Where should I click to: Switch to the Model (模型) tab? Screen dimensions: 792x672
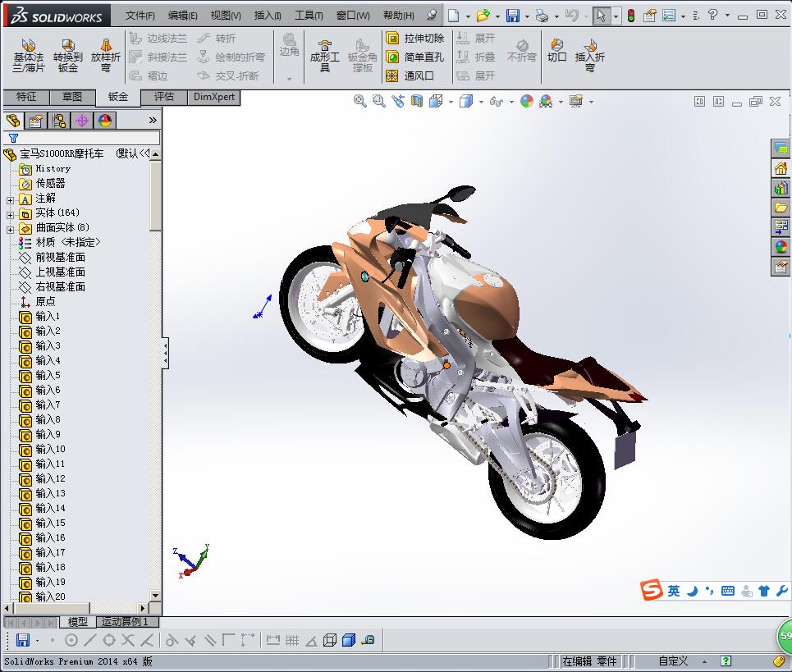77,621
